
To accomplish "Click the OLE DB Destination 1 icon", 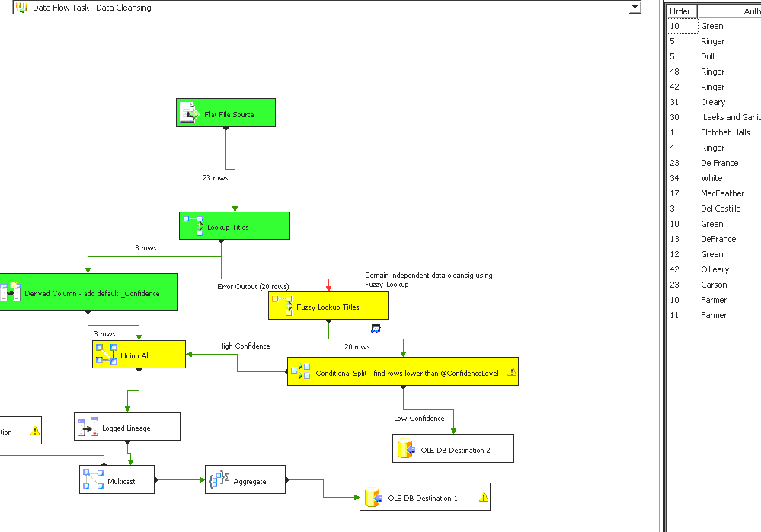I will (x=373, y=496).
